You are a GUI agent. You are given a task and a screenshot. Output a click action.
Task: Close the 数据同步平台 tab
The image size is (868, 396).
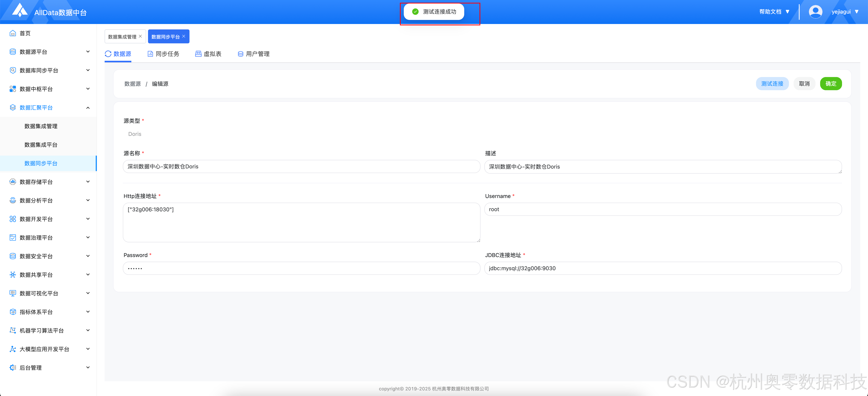(184, 36)
